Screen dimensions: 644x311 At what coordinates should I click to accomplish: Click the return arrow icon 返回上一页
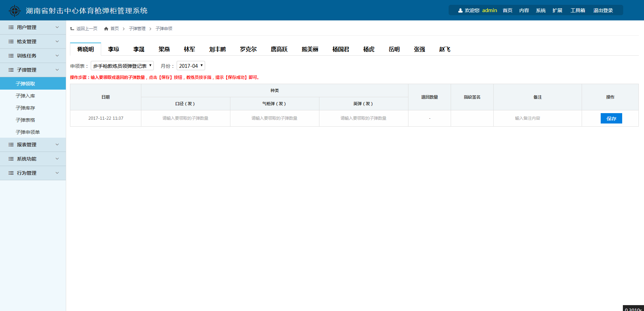tap(72, 29)
